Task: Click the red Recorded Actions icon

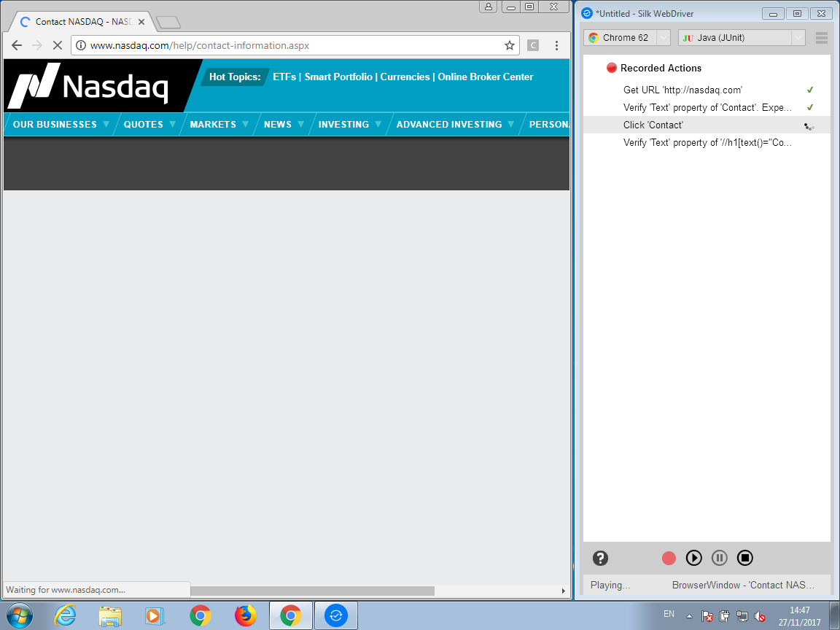Action: pos(611,68)
